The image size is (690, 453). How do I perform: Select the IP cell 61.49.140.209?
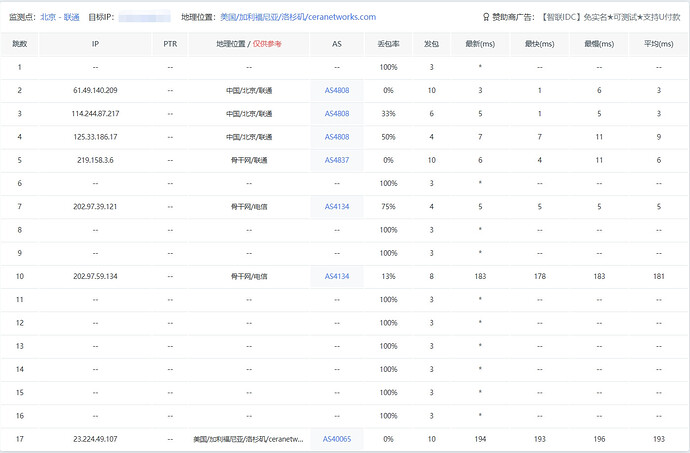point(95,90)
